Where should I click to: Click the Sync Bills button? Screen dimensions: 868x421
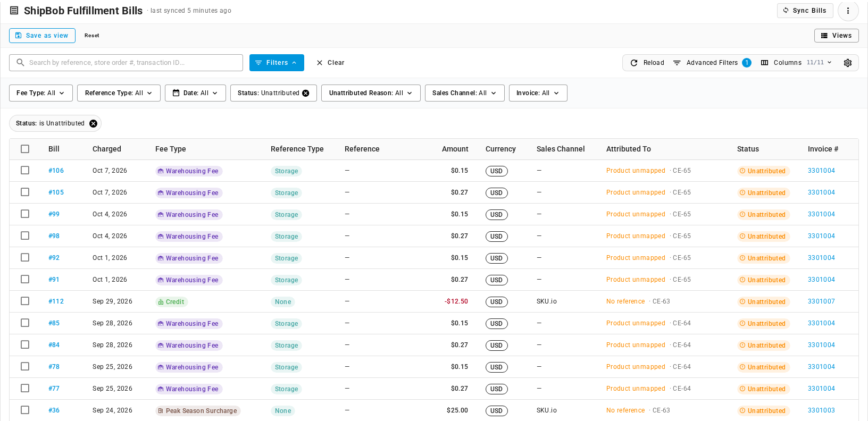click(x=805, y=11)
